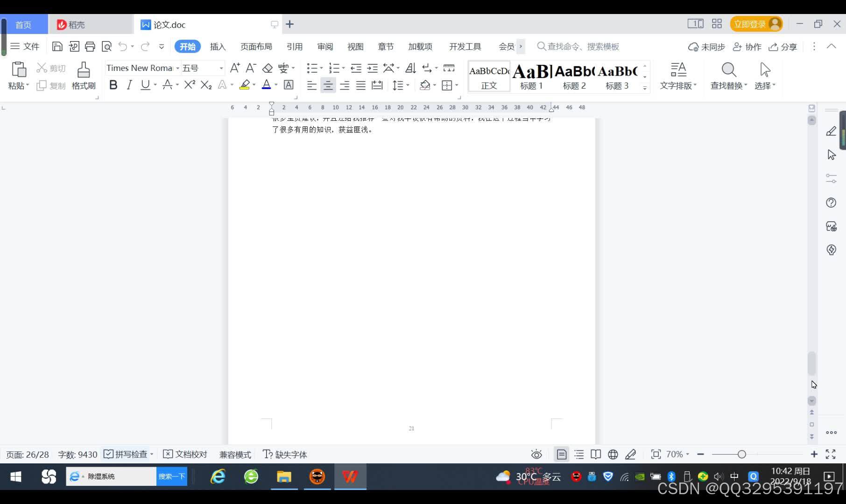The height and width of the screenshot is (504, 846).
Task: Click the search commands input field
Action: pyautogui.click(x=583, y=47)
